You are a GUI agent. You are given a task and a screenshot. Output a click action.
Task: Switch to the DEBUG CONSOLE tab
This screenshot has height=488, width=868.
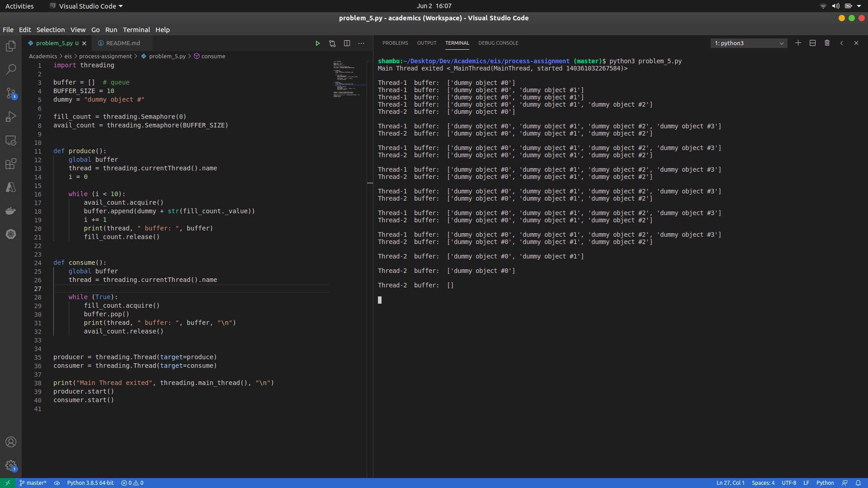click(x=498, y=43)
